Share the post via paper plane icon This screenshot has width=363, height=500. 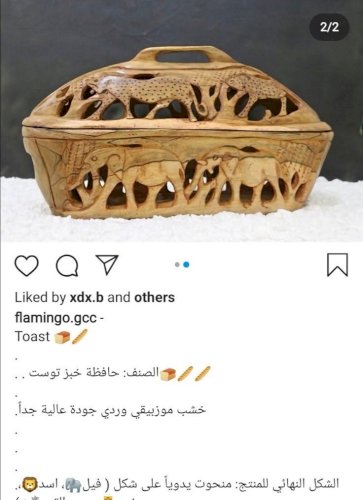pos(107,265)
